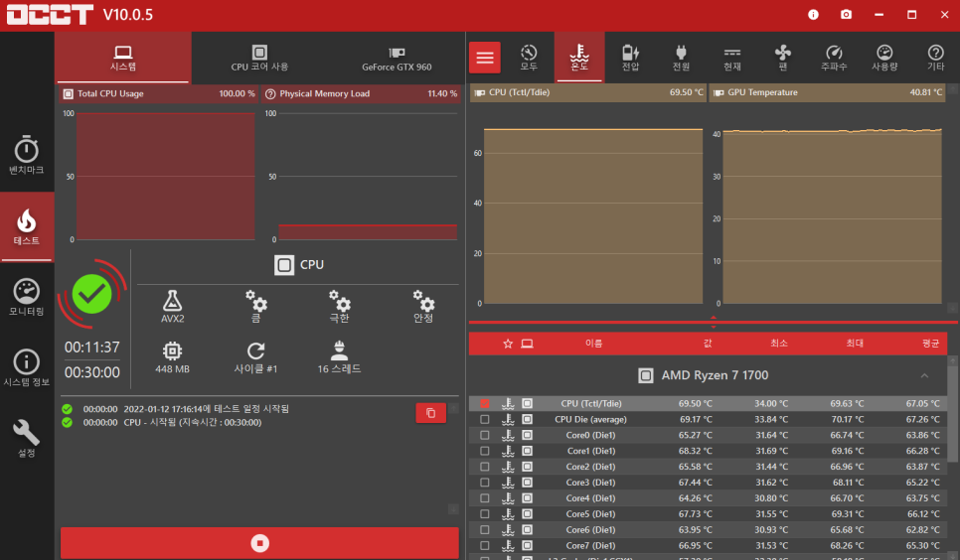This screenshot has width=960, height=560.
Task: Check the Core6 (Die1) checkbox
Action: [x=485, y=529]
